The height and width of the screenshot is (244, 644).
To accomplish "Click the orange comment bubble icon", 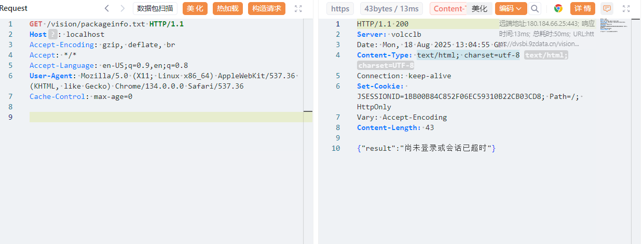I will [606, 8].
